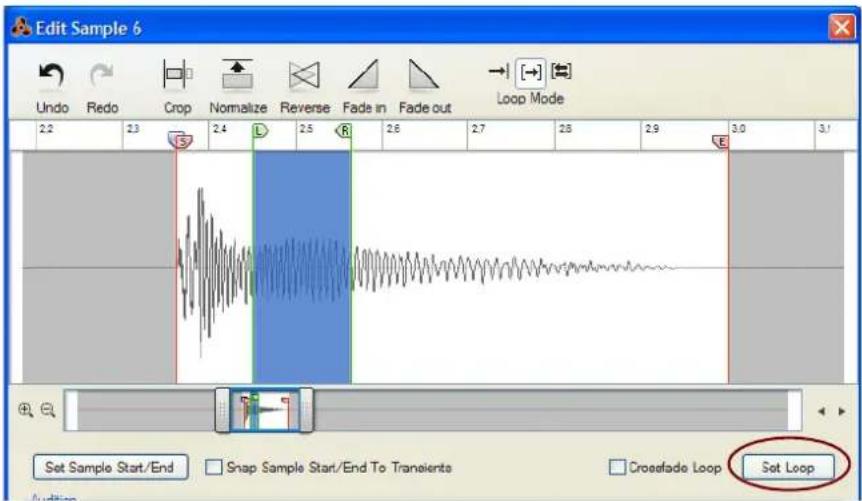
Task: Select the loop left L marker
Action: (x=260, y=131)
